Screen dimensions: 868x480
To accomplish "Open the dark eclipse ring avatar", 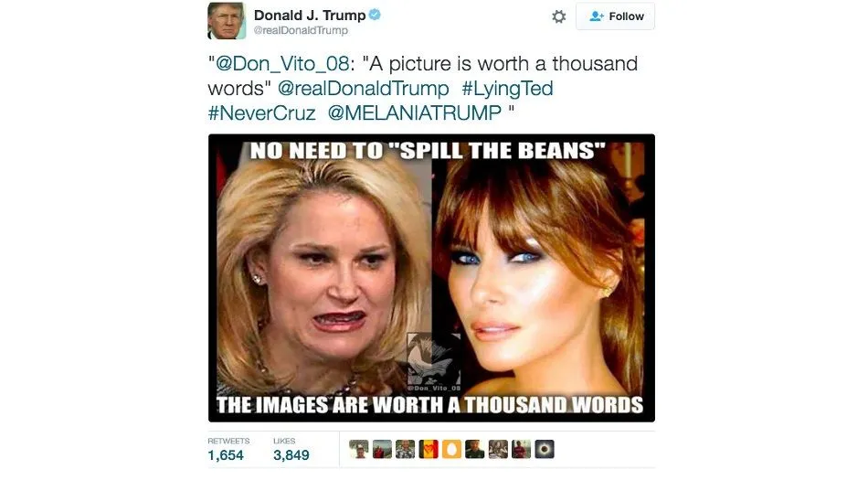I will click(x=545, y=449).
